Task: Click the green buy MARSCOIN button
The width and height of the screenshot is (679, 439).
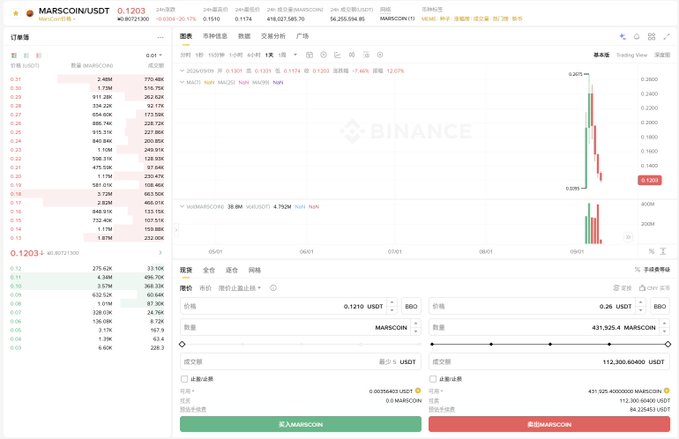Action: point(301,424)
